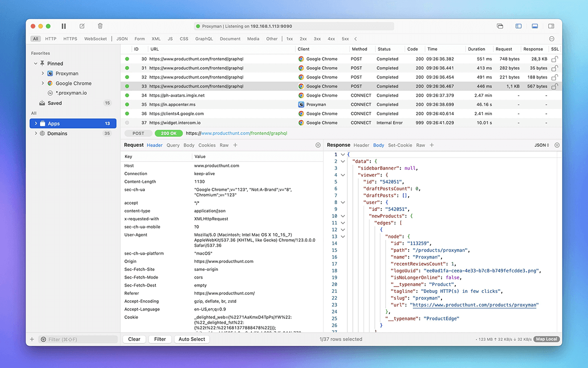
Task: Click the Google Chrome icon in the sidebar
Action: [50, 83]
